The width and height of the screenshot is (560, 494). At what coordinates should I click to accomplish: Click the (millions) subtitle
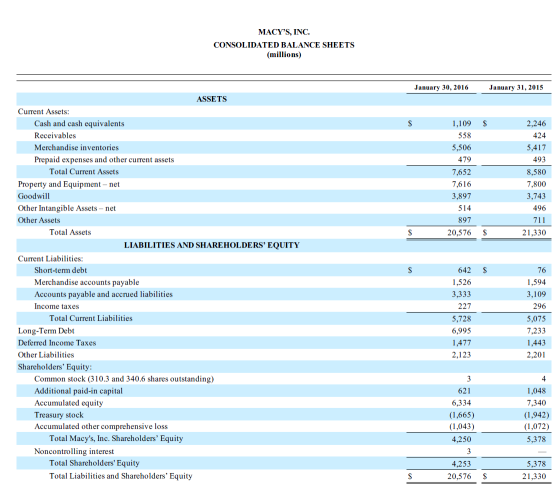tap(284, 55)
